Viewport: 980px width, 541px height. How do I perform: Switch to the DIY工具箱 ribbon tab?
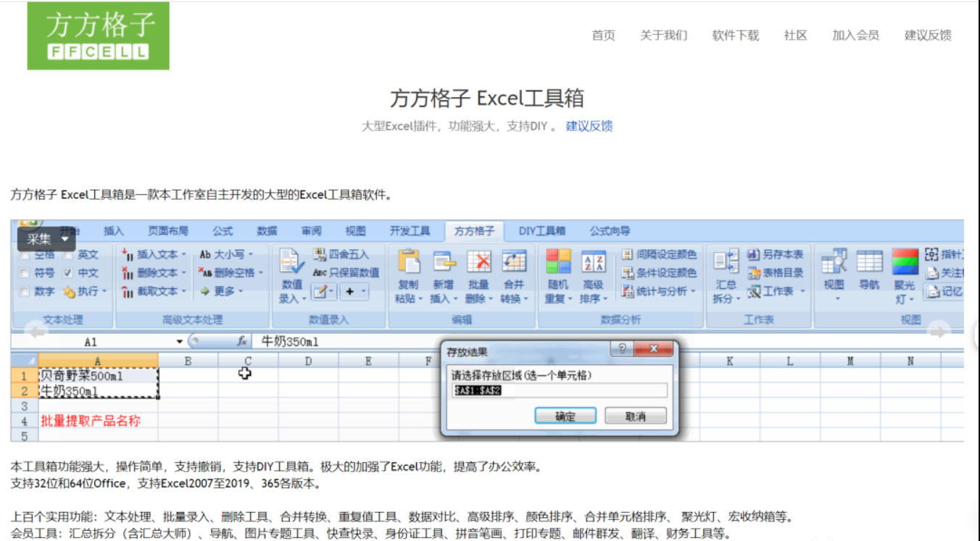pos(542,231)
